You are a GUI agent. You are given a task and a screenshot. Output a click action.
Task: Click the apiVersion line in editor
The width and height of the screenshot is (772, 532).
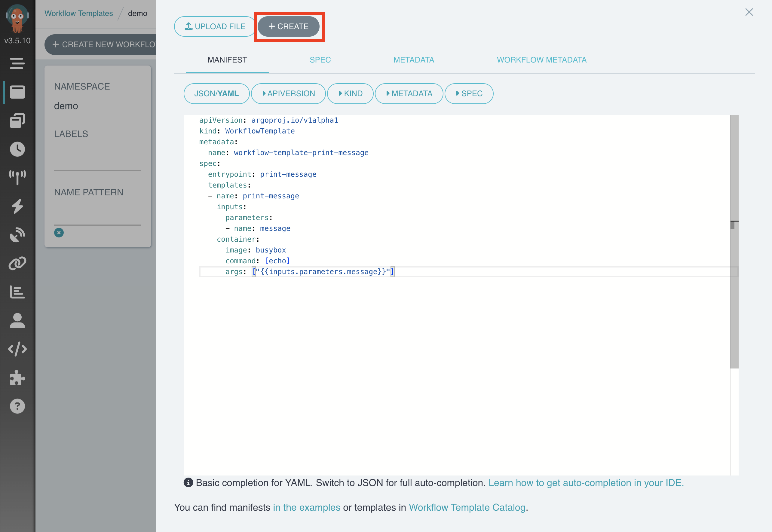tap(269, 120)
